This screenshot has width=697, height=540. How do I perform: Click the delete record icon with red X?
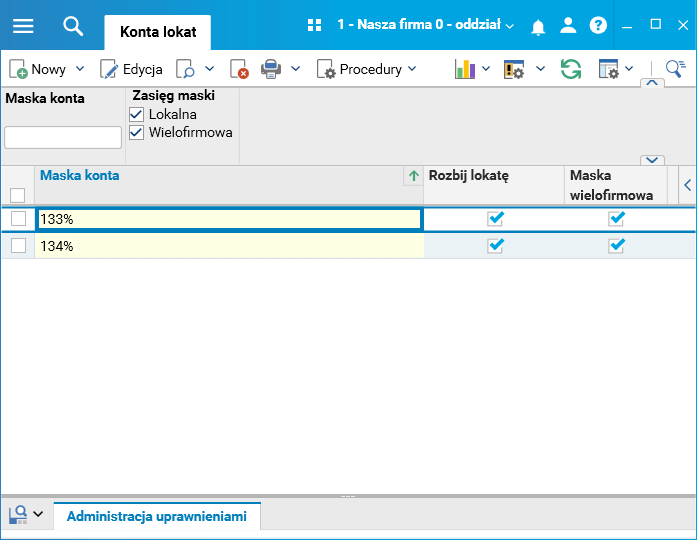(x=239, y=69)
